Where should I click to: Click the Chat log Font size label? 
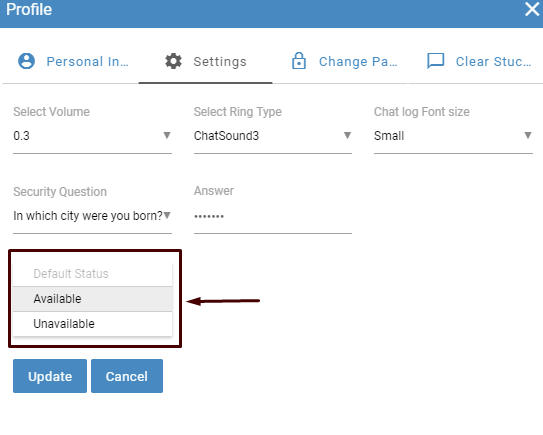[x=422, y=112]
